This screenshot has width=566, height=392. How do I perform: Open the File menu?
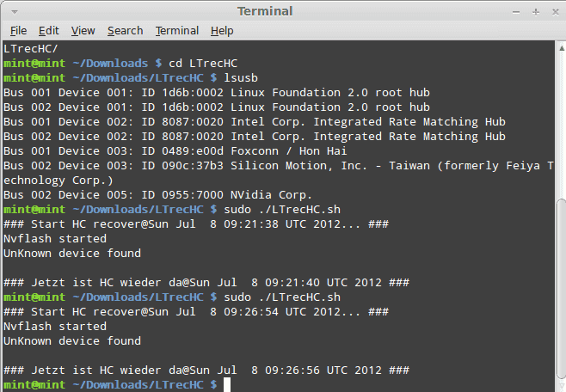[x=18, y=31]
